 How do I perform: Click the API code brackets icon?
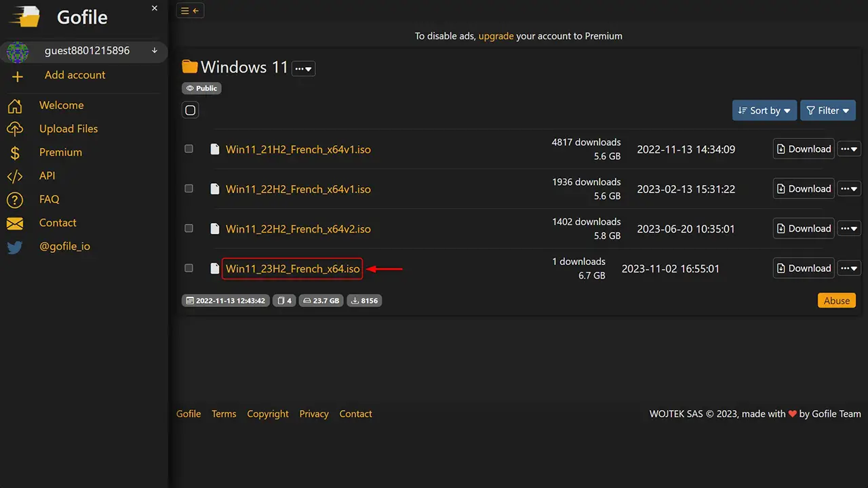pyautogui.click(x=14, y=176)
